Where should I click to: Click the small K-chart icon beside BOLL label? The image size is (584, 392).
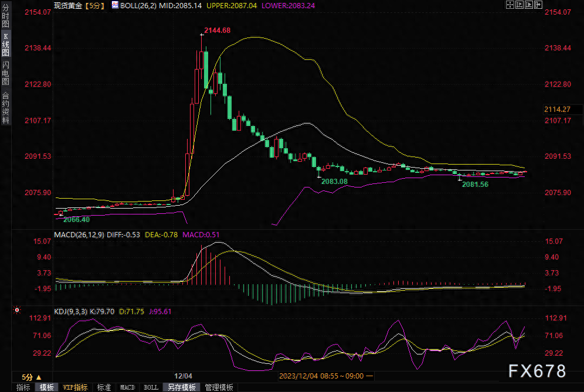coord(114,5)
